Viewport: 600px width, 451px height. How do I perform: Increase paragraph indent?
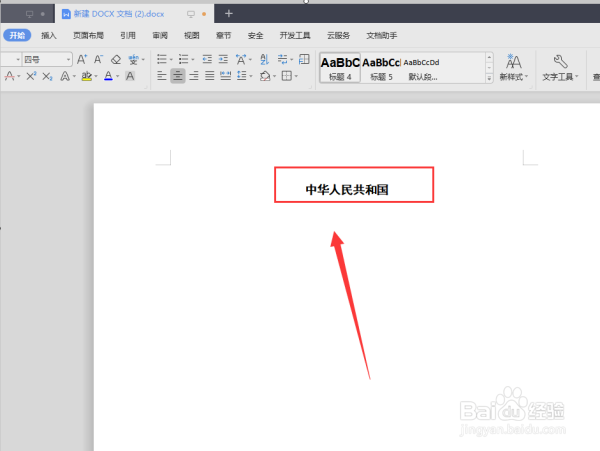click(x=223, y=59)
